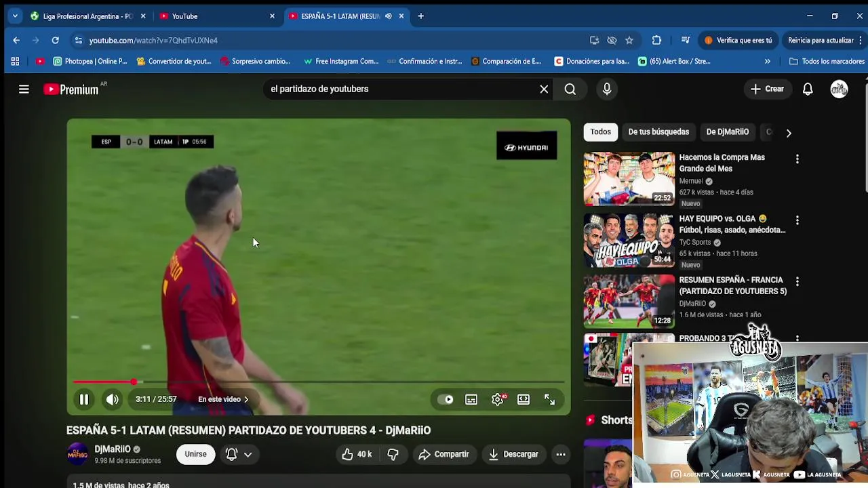Open 'HAY EQUIPO vs. OLGA' video thumbnail

click(x=629, y=241)
